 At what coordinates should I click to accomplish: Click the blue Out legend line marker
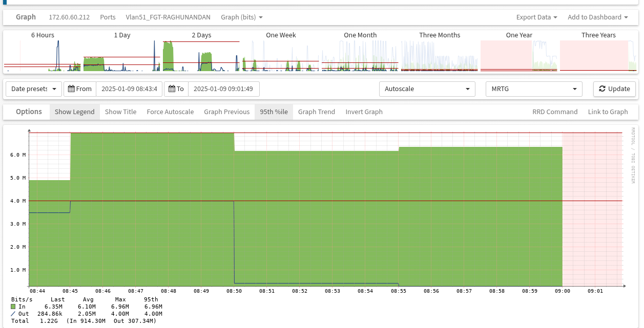click(x=13, y=314)
